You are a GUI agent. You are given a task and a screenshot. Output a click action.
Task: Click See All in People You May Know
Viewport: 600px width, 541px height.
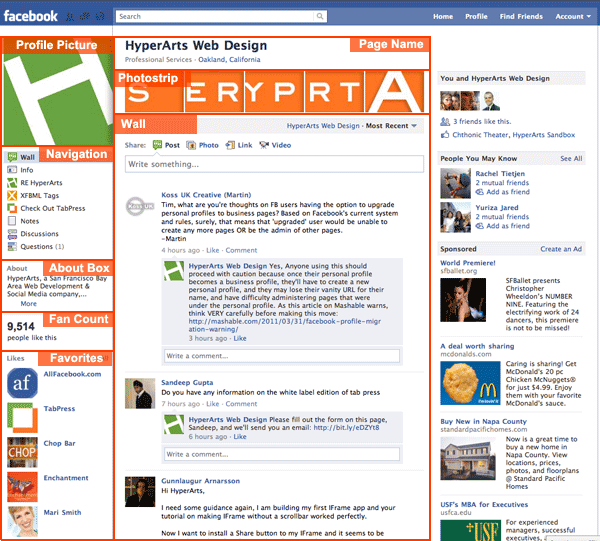(x=571, y=158)
